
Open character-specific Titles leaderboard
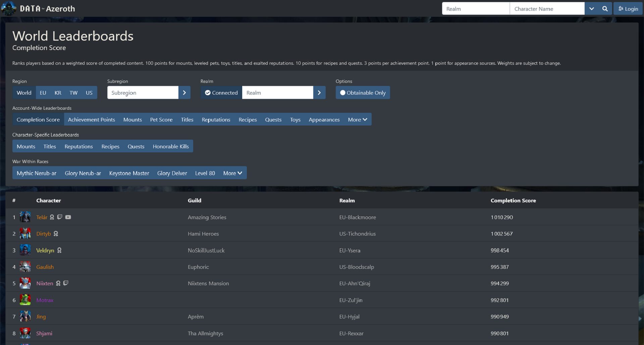tap(50, 146)
